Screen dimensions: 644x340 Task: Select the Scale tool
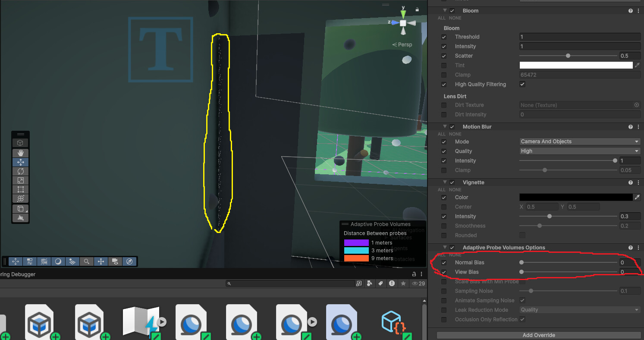click(x=20, y=180)
